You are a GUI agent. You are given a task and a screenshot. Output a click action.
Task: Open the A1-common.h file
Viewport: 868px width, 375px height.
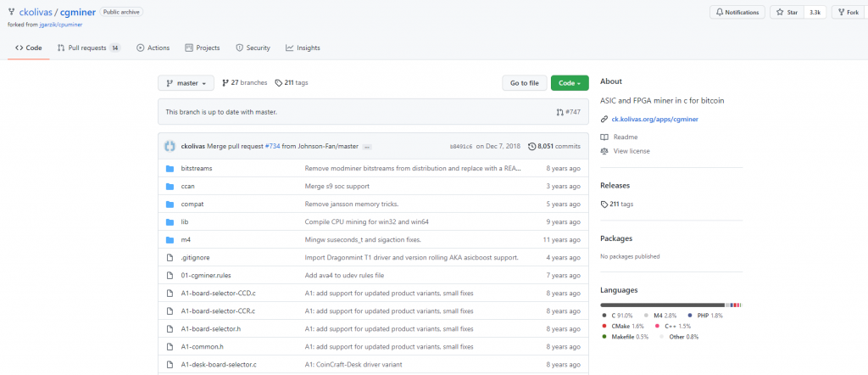[x=202, y=347]
